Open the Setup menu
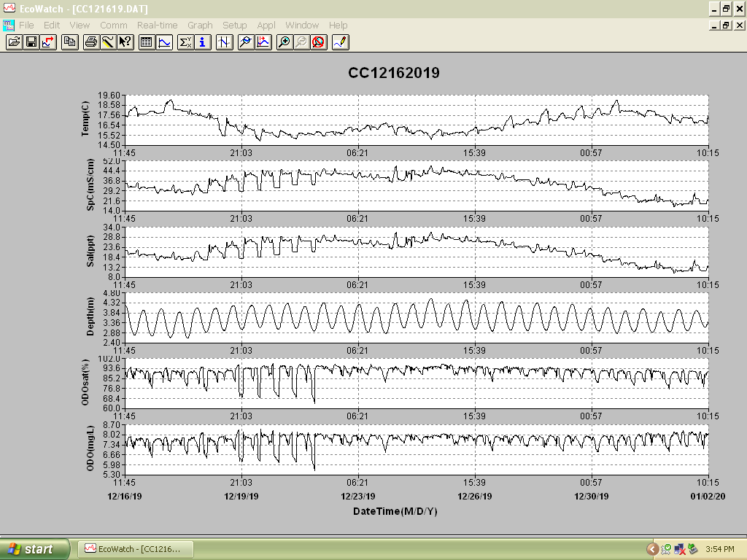The image size is (747, 560). [x=235, y=26]
